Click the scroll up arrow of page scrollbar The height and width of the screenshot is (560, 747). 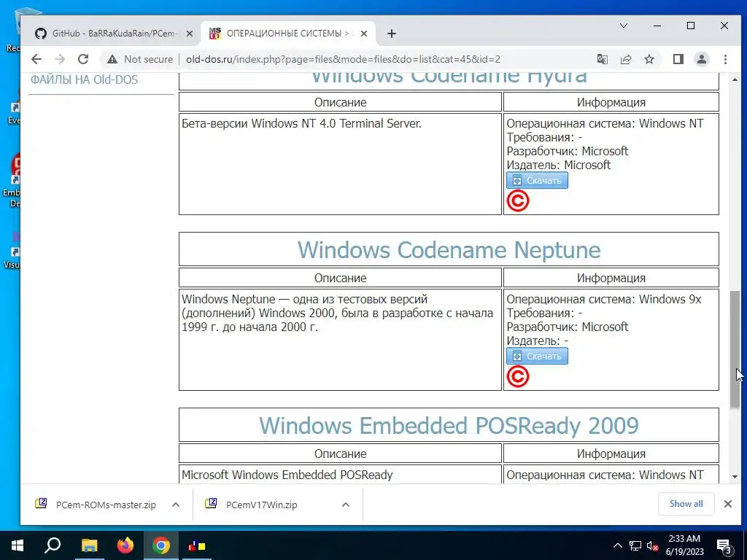(x=735, y=79)
